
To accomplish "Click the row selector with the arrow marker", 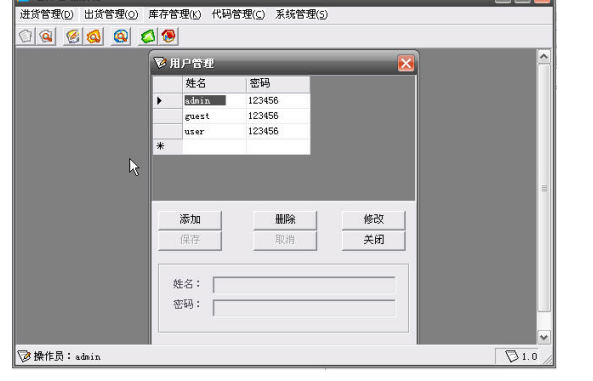I will pyautogui.click(x=168, y=101).
